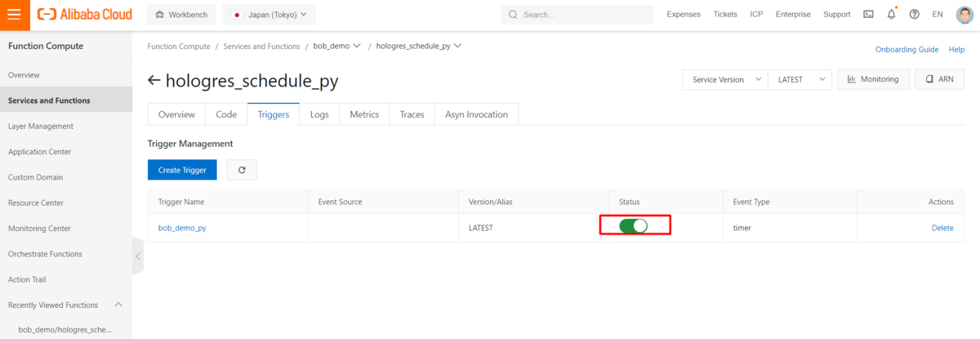This screenshot has height=339, width=980.
Task: Click the top search box
Action: pyautogui.click(x=577, y=15)
